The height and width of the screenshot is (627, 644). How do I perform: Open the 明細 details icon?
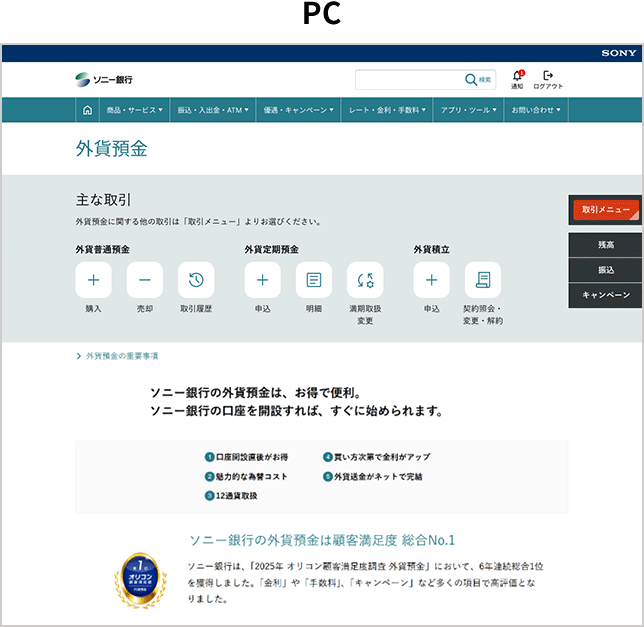point(314,280)
